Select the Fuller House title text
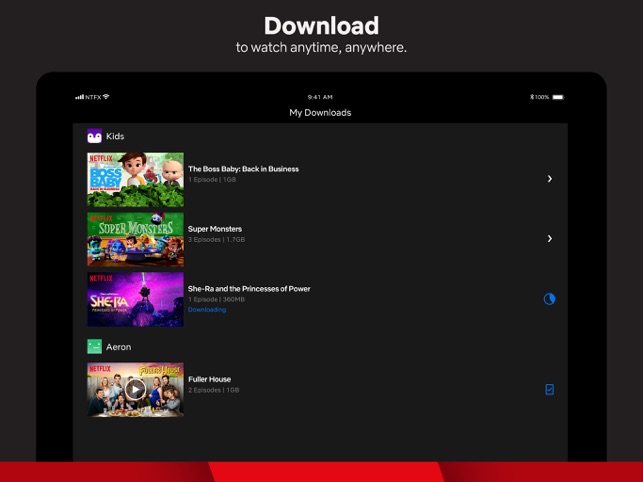The width and height of the screenshot is (643, 482). pyautogui.click(x=209, y=379)
